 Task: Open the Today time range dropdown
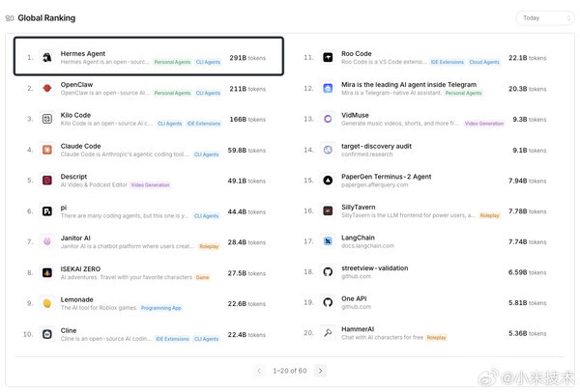[545, 18]
